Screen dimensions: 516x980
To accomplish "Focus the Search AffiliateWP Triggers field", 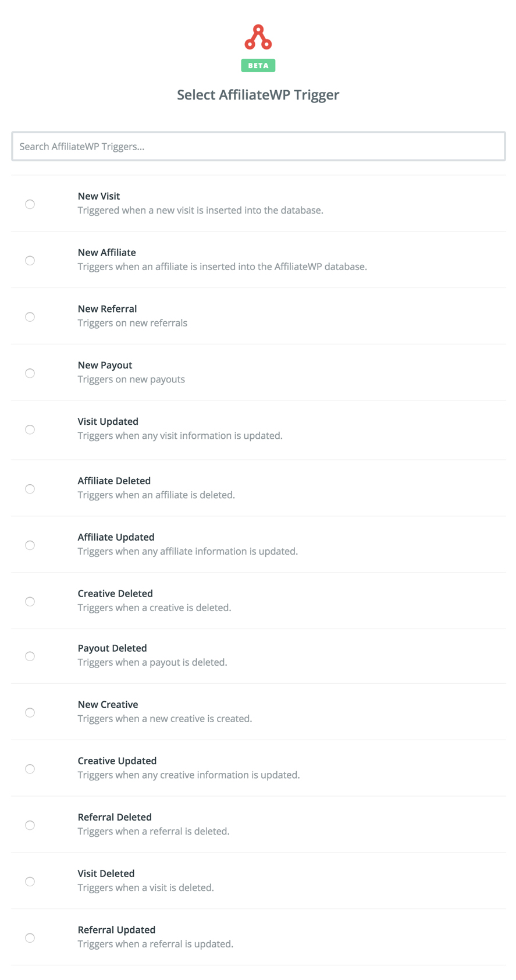I will tap(258, 147).
